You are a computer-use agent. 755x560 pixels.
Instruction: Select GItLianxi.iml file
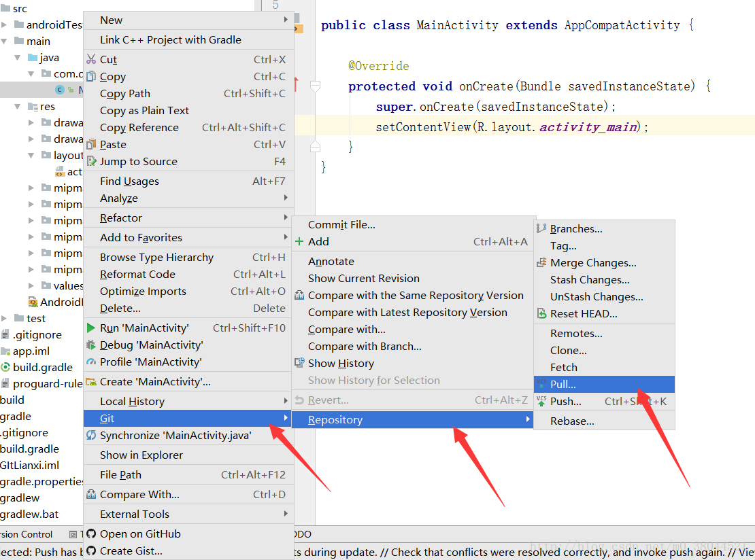(30, 466)
